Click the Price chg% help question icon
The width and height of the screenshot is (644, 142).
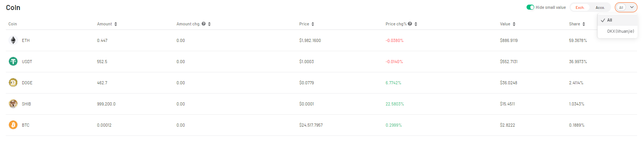click(410, 24)
